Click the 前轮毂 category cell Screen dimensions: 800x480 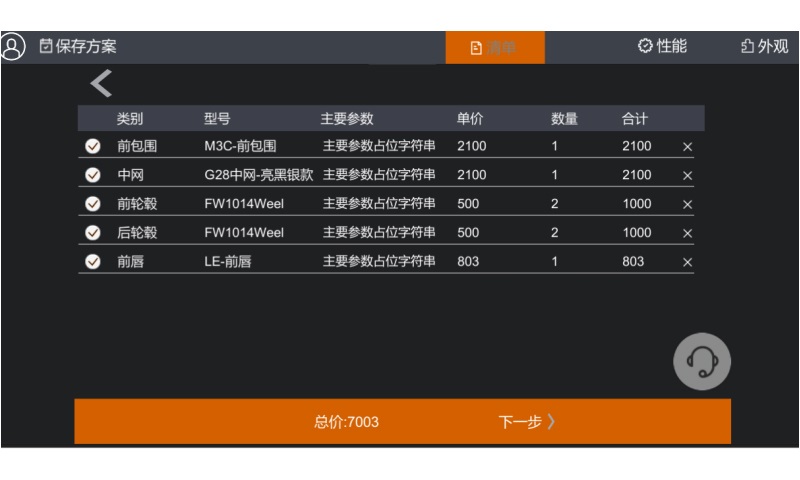(137, 204)
